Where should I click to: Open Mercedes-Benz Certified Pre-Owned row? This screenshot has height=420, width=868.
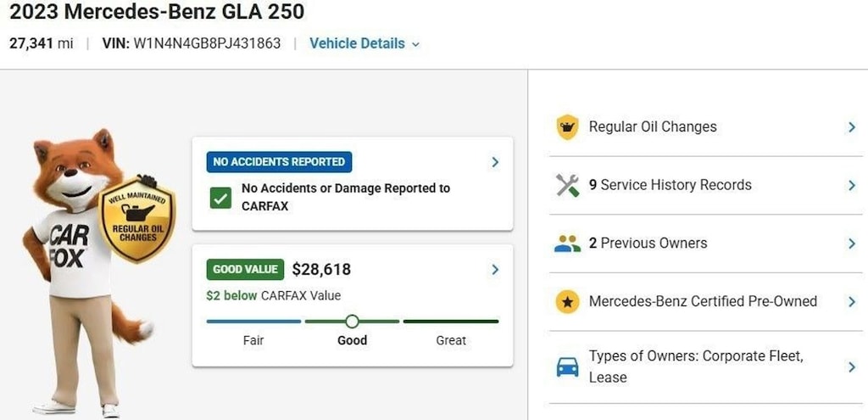[706, 301]
